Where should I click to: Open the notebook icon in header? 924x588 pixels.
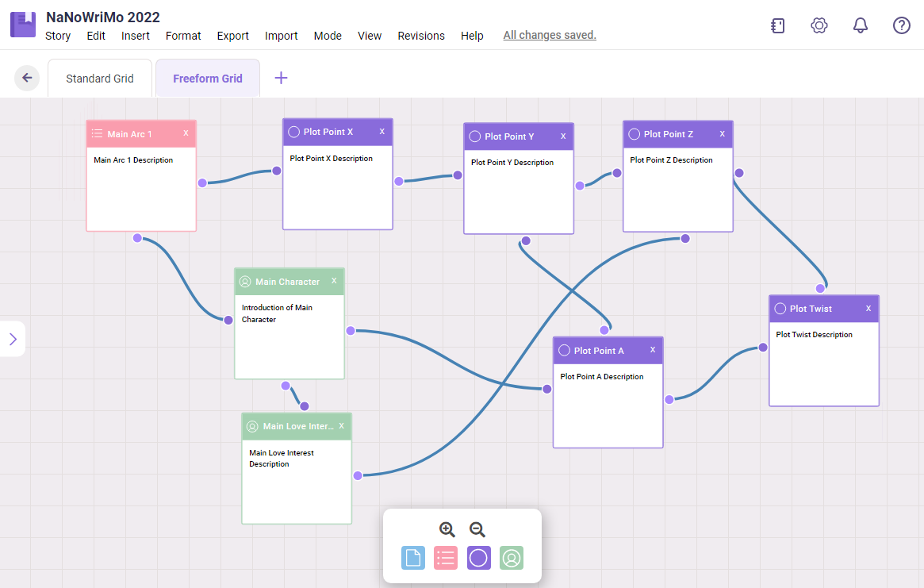click(x=778, y=25)
